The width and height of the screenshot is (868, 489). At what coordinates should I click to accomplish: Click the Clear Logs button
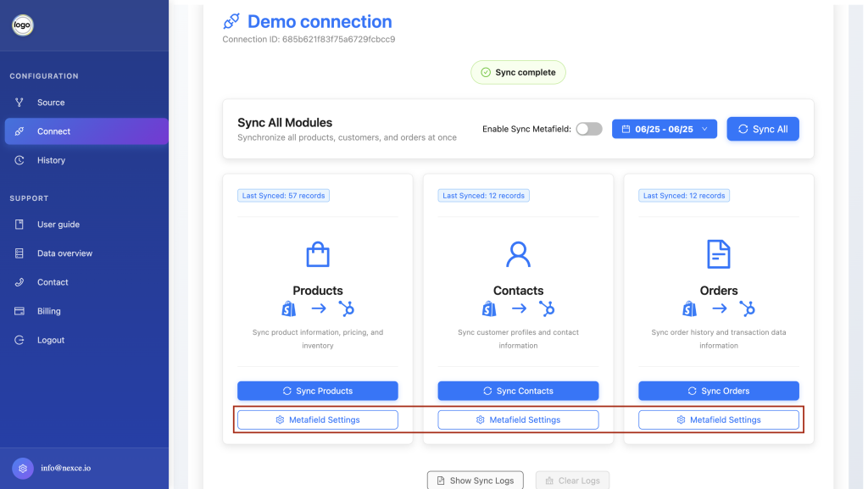(572, 481)
